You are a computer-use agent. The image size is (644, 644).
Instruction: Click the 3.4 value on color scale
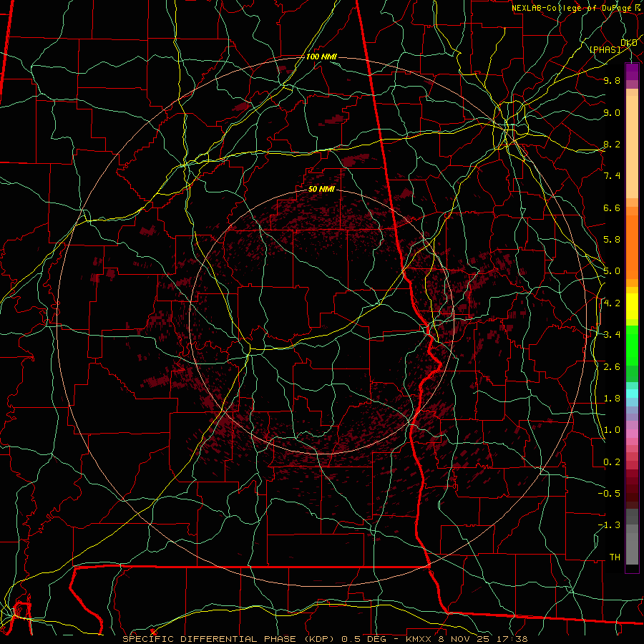click(x=612, y=335)
